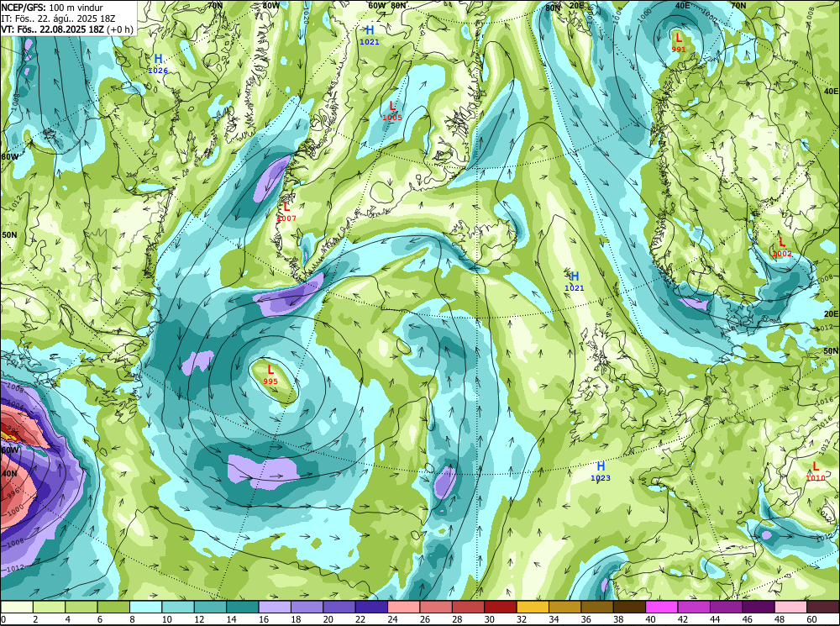Click the 'IT: Fös.. 22. ágú.. 2025 18Z' line
The width and height of the screenshot is (840, 626).
coord(58,18)
